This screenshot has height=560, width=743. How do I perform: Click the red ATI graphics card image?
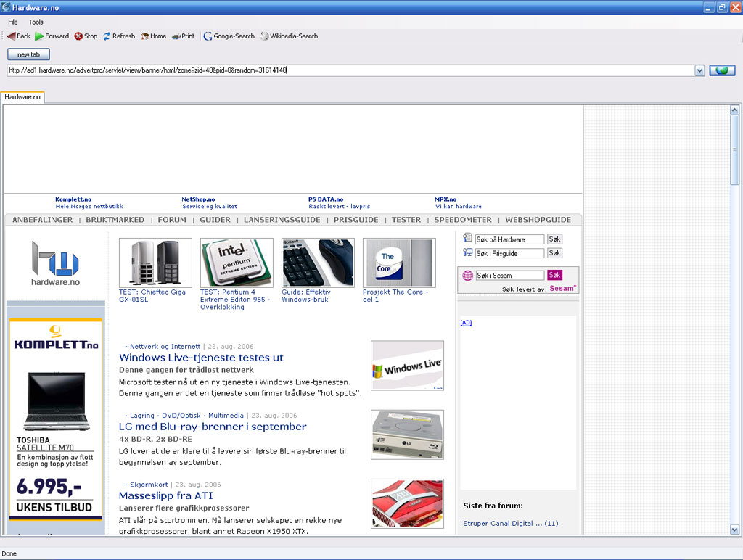[x=408, y=503]
